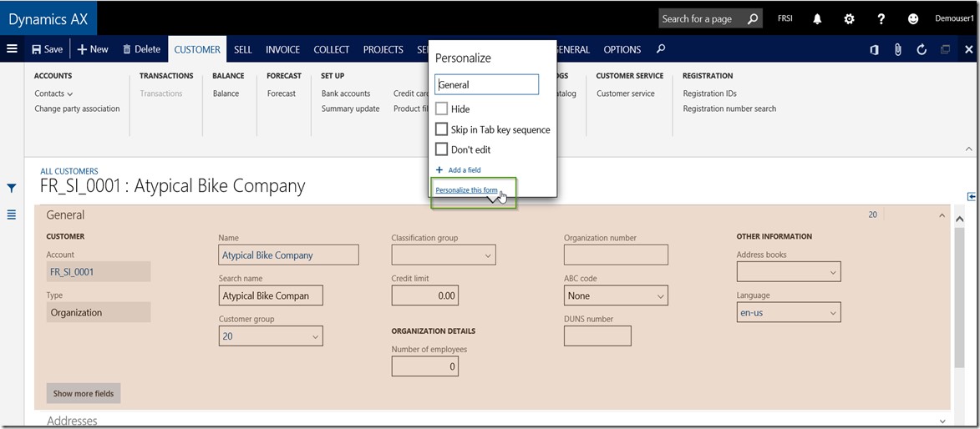Screen dimensions: 980x429
Task: Open the COLLECT ribbon tab
Action: coord(331,50)
